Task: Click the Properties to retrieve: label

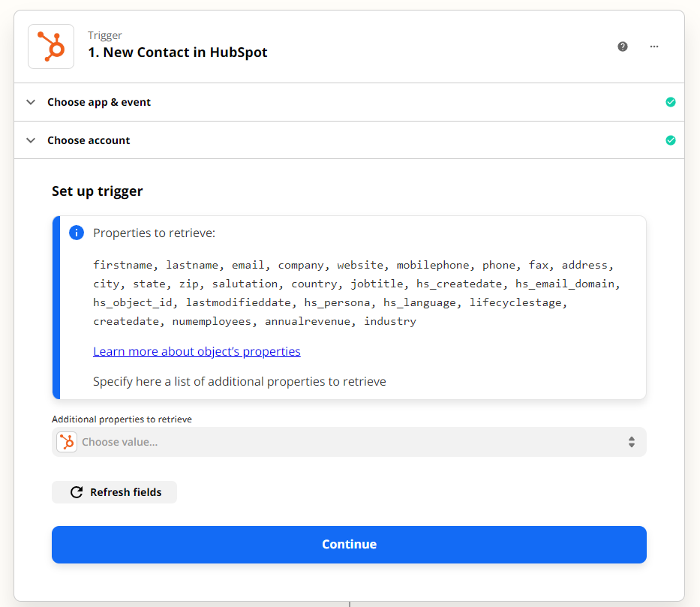Action: click(x=154, y=233)
